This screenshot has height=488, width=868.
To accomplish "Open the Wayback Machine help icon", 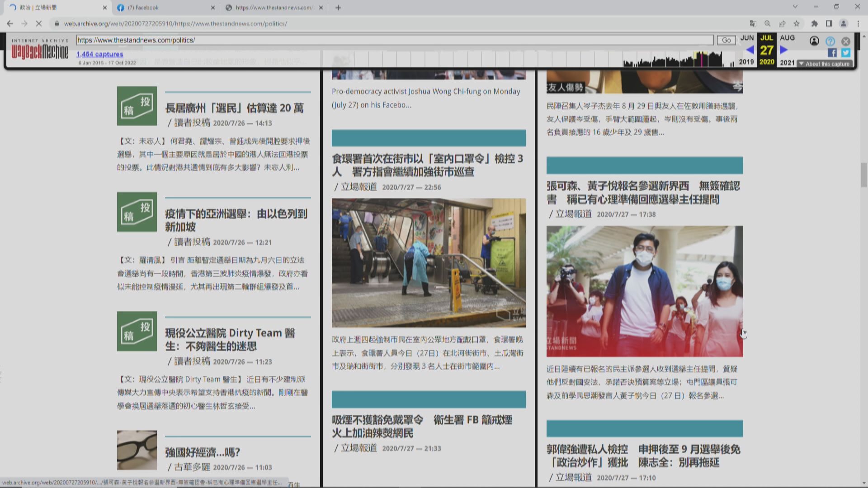I will coord(830,41).
